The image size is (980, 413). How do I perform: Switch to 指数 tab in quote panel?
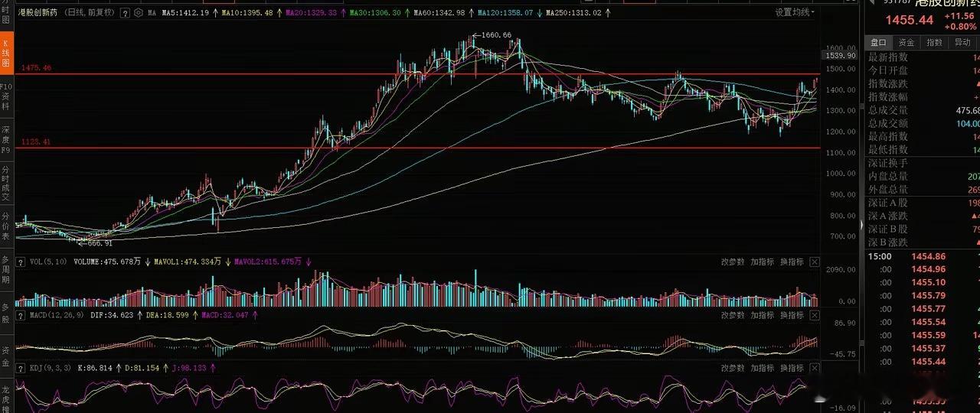click(x=934, y=43)
